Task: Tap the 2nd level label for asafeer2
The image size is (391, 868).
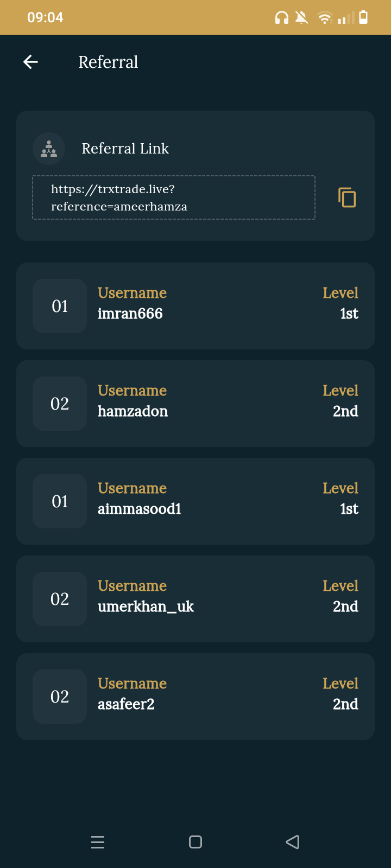Action: [345, 704]
